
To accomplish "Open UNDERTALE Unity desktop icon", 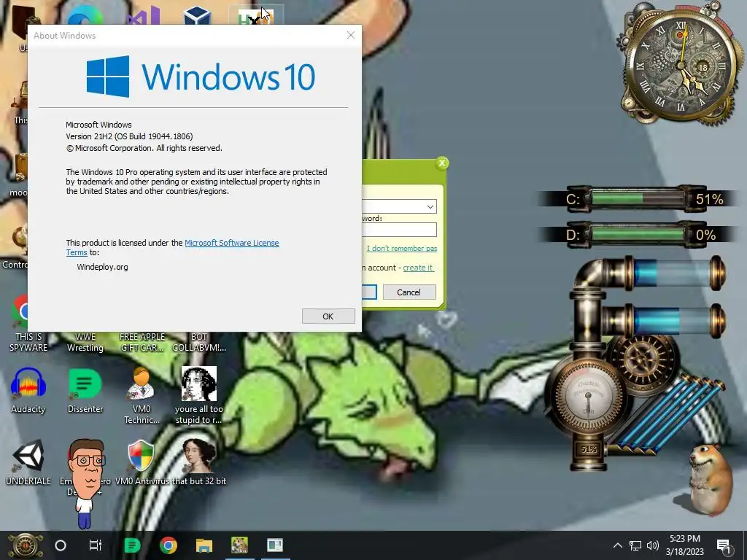I will pos(28,462).
